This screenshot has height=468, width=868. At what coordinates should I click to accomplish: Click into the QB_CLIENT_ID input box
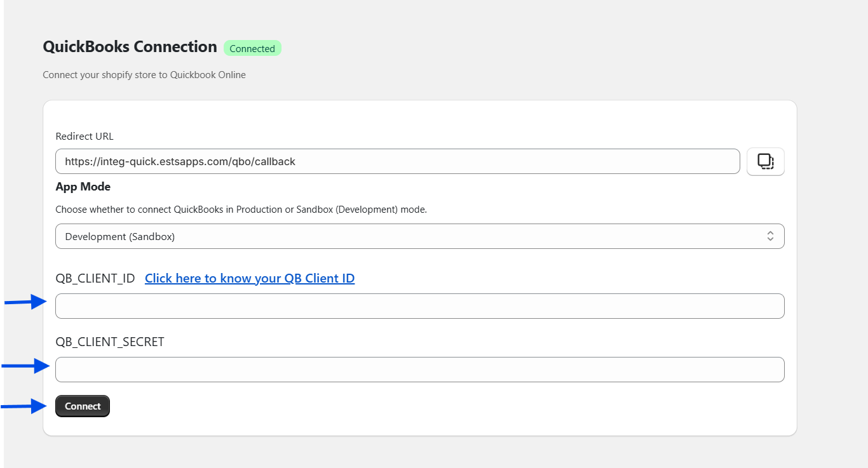coord(419,306)
